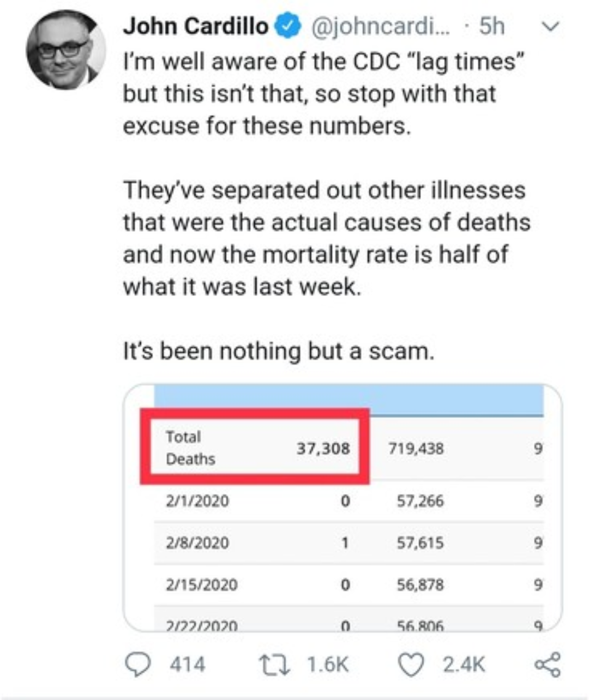
Task: Click the 2/1/2020 row in the table
Action: pos(197,500)
